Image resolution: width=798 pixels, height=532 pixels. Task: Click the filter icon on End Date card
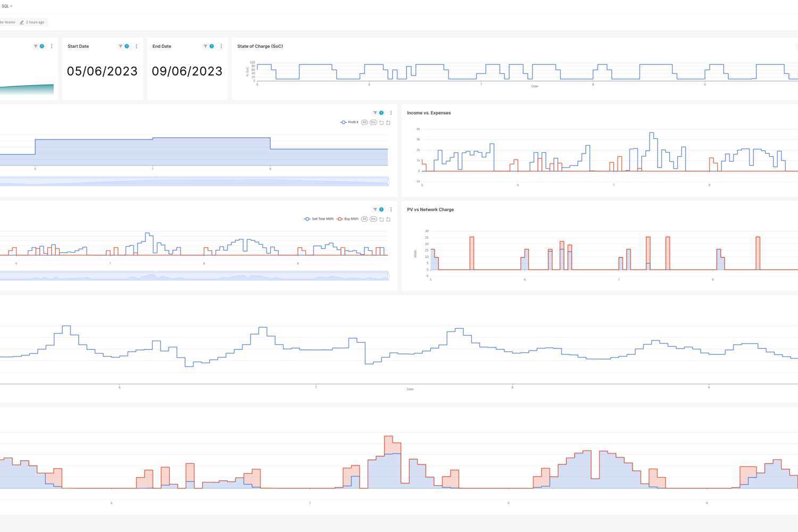pyautogui.click(x=205, y=46)
